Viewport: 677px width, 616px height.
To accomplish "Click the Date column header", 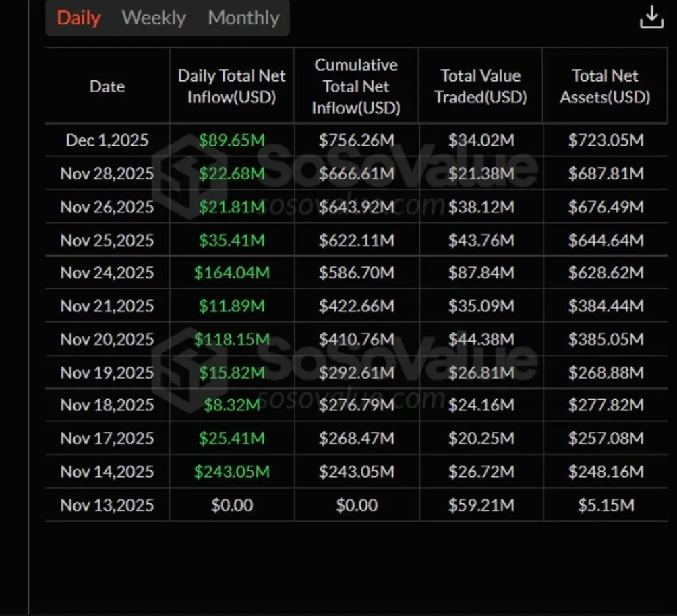I will point(107,86).
